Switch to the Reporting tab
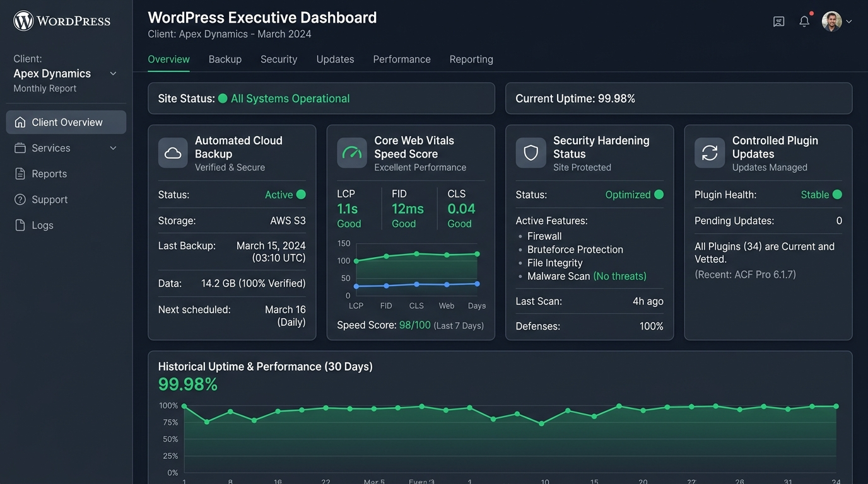 pos(471,59)
